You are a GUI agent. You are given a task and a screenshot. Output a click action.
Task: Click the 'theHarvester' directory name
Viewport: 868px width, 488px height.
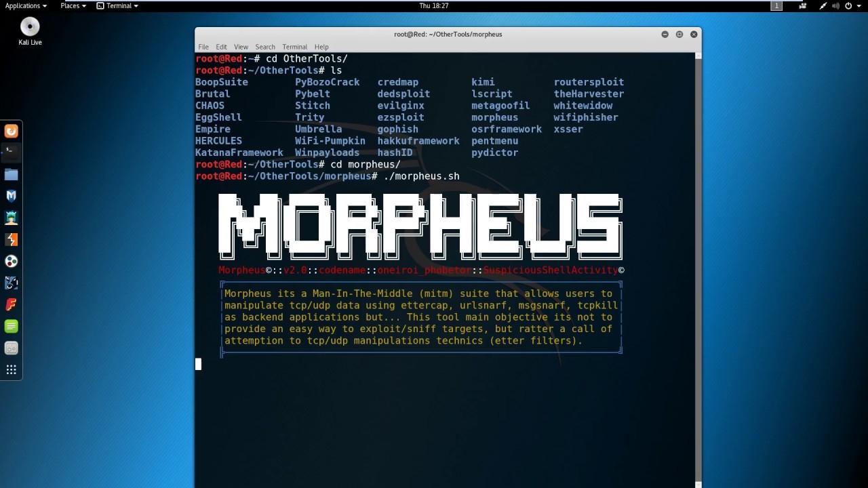[589, 94]
